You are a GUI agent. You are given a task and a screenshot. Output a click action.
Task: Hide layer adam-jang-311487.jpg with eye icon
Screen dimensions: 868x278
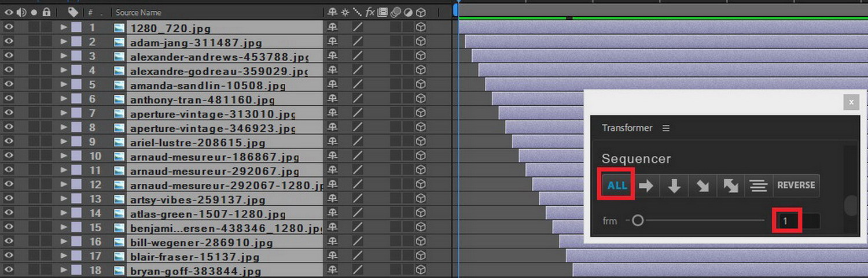pyautogui.click(x=9, y=42)
